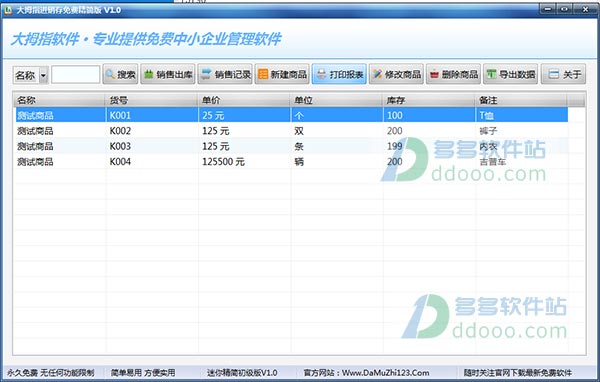This screenshot has height=382, width=600.
Task: Sort by 货号 column header
Action: pos(152,100)
